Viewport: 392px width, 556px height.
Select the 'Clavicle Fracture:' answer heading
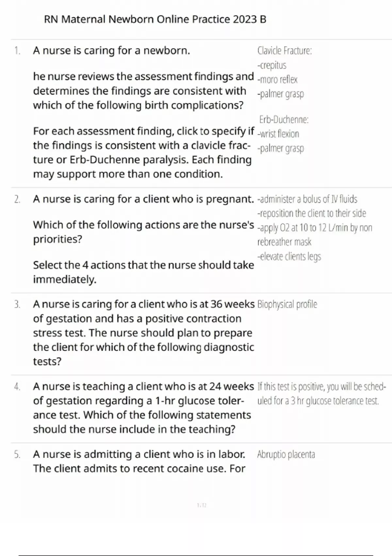[285, 51]
